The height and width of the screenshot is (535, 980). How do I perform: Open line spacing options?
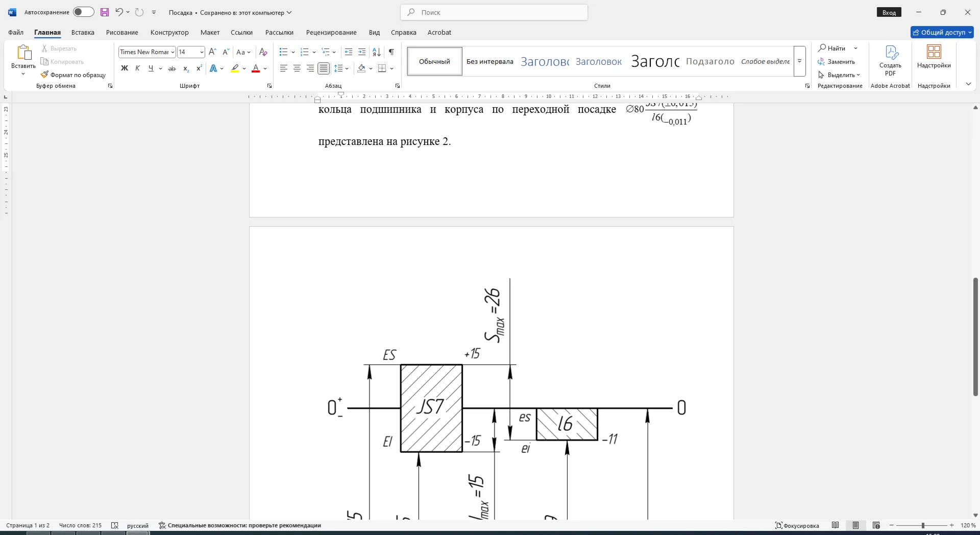(341, 68)
